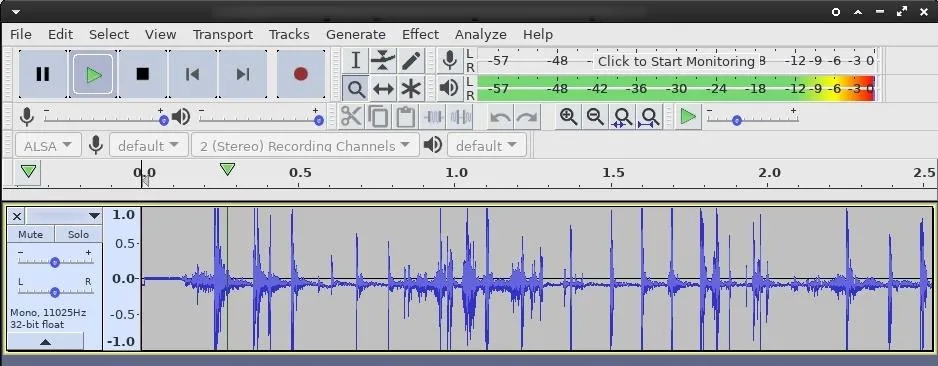This screenshot has height=366, width=938.
Task: Select the Draw (pencil) tool
Action: (410, 61)
